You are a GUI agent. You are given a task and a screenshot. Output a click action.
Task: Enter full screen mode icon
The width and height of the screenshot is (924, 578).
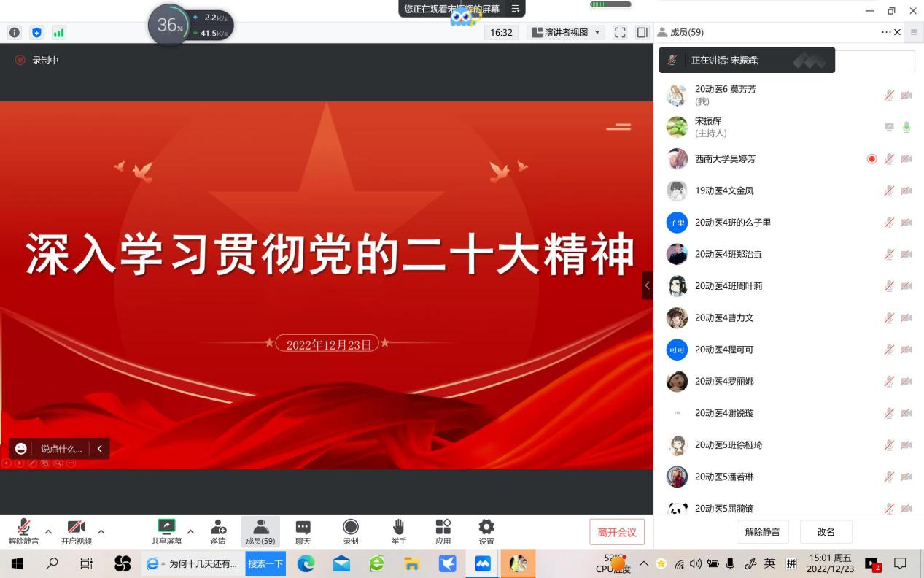click(x=620, y=32)
